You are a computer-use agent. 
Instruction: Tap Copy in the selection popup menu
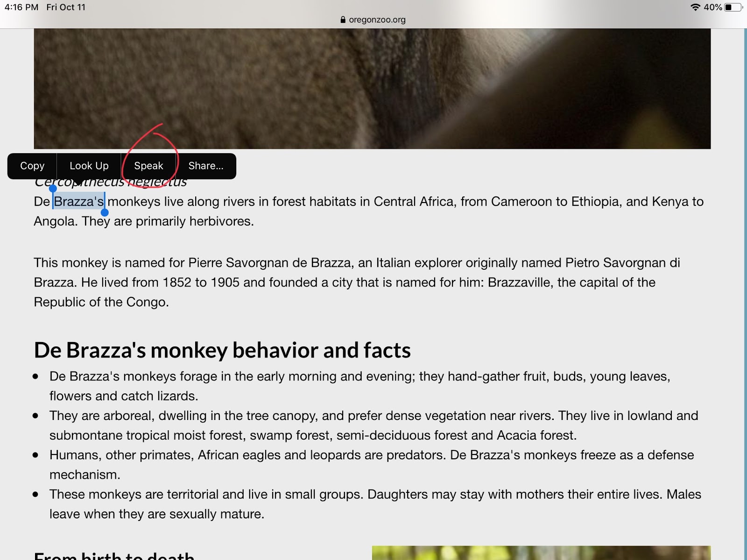click(32, 166)
